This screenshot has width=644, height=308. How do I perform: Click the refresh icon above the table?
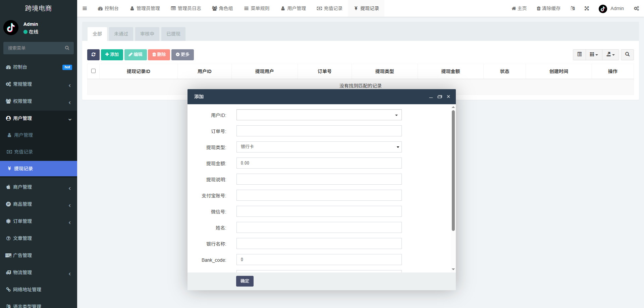(93, 55)
